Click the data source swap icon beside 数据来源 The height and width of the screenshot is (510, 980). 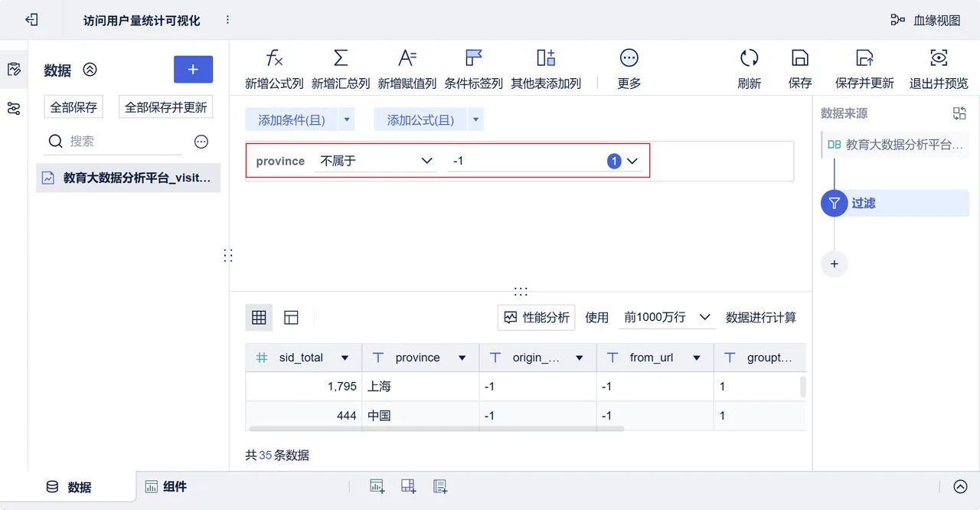coord(959,113)
